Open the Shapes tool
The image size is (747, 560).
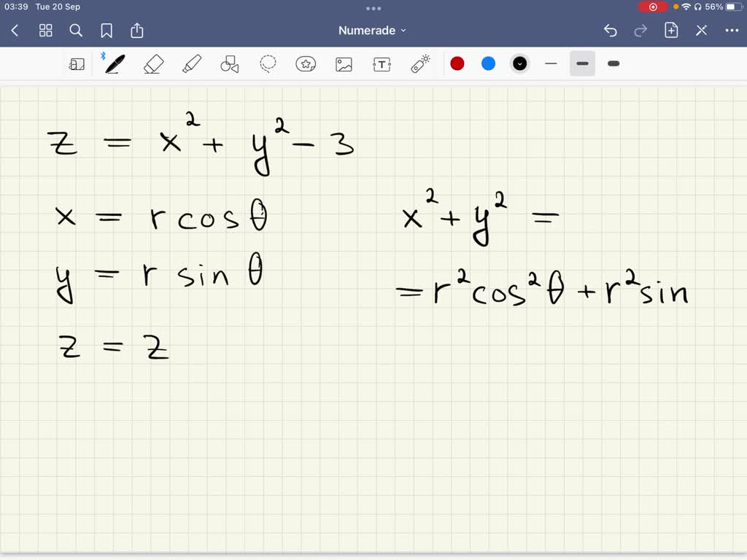(230, 63)
